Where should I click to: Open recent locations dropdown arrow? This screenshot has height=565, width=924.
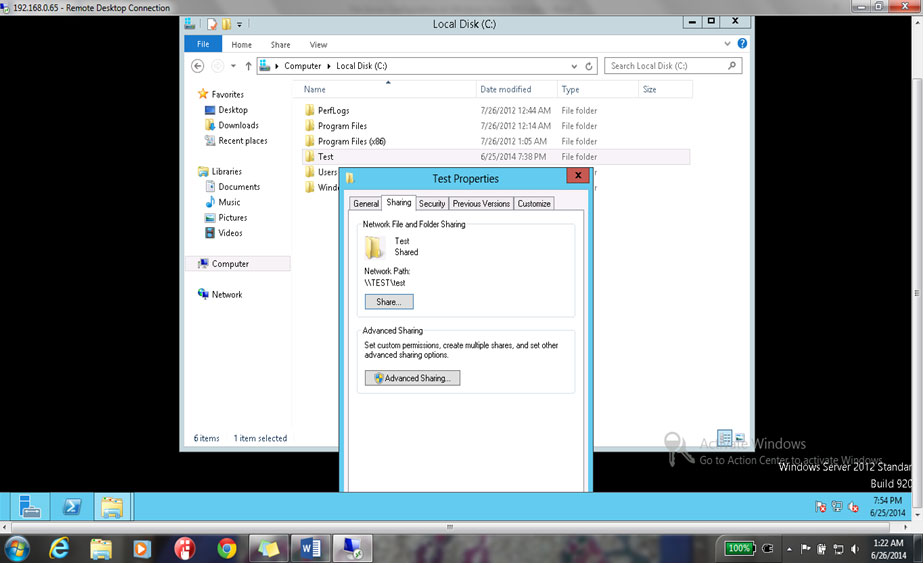[233, 66]
